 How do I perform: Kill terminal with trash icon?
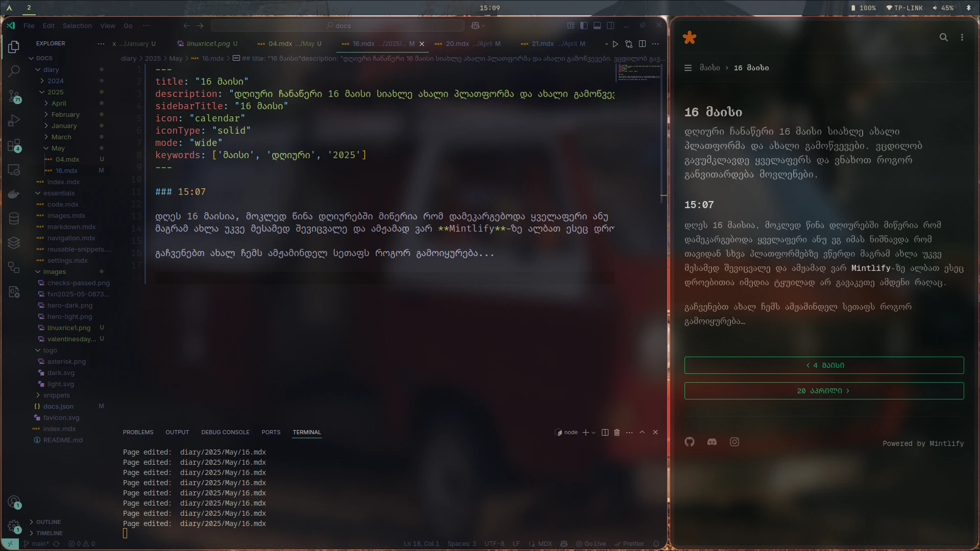[617, 433]
